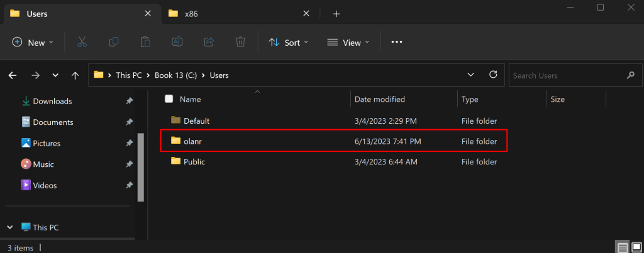Add a new tab with plus button
The width and height of the screenshot is (644, 253).
tap(336, 14)
